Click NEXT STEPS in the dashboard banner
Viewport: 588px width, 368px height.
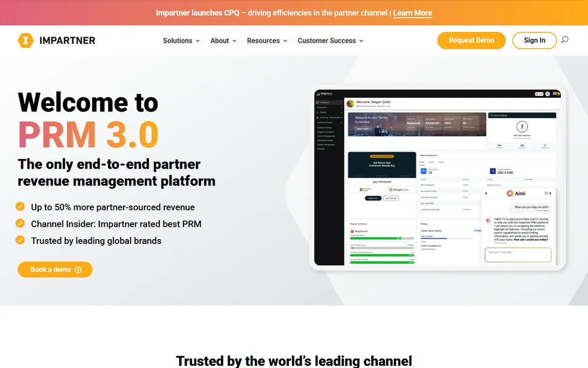(363, 129)
